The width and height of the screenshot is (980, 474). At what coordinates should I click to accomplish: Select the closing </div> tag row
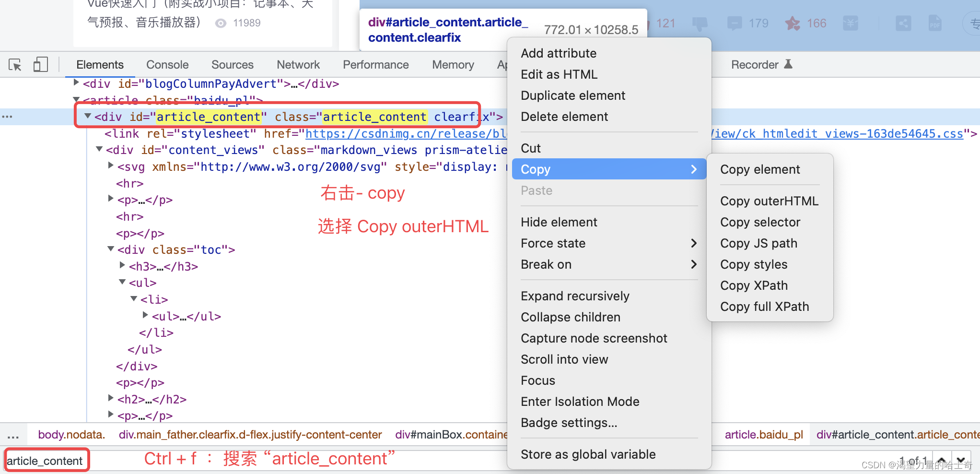coord(137,367)
